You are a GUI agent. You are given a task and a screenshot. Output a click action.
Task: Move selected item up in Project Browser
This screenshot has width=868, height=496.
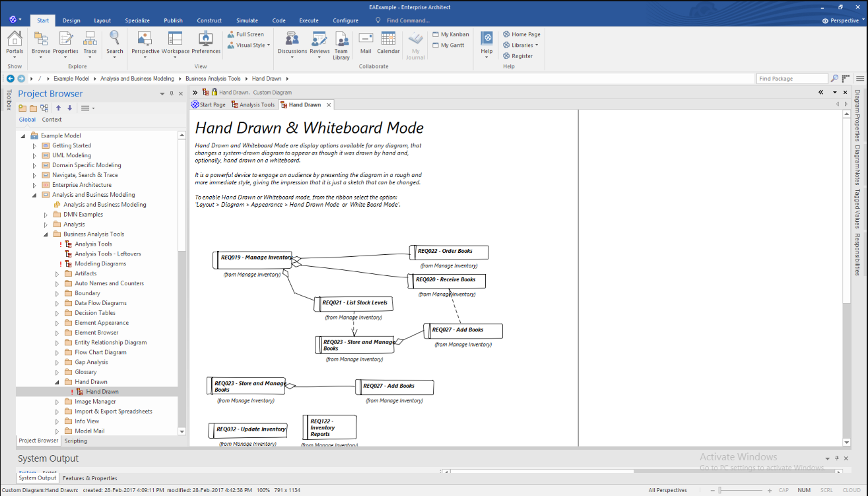(58, 108)
